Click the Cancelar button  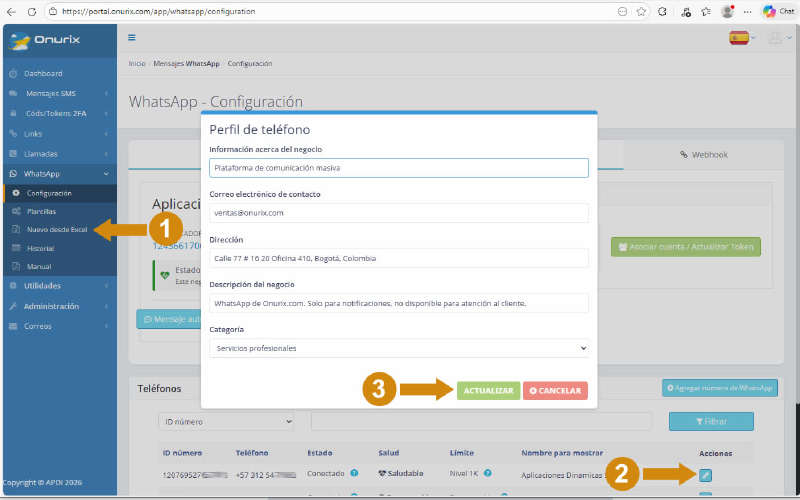click(x=555, y=390)
